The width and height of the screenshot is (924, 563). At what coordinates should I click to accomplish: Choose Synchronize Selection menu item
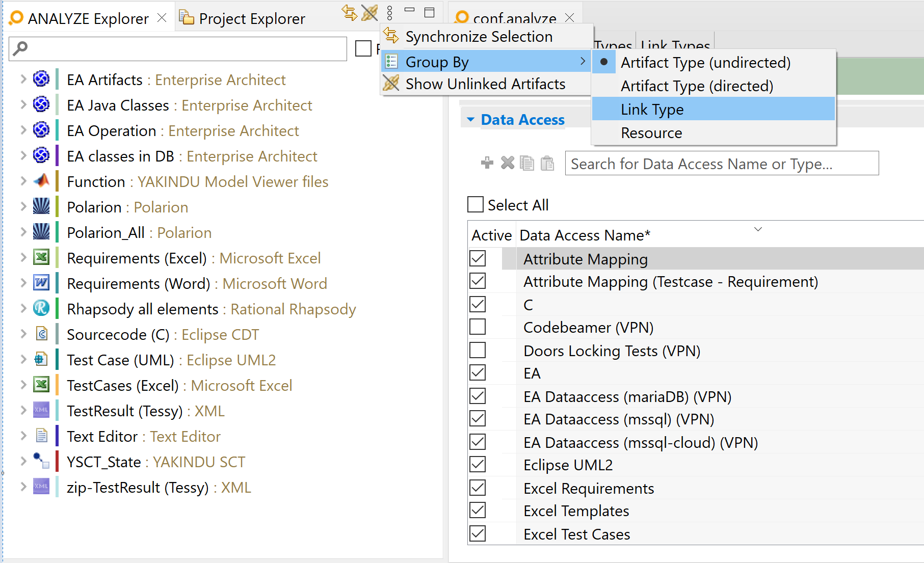tap(486, 37)
